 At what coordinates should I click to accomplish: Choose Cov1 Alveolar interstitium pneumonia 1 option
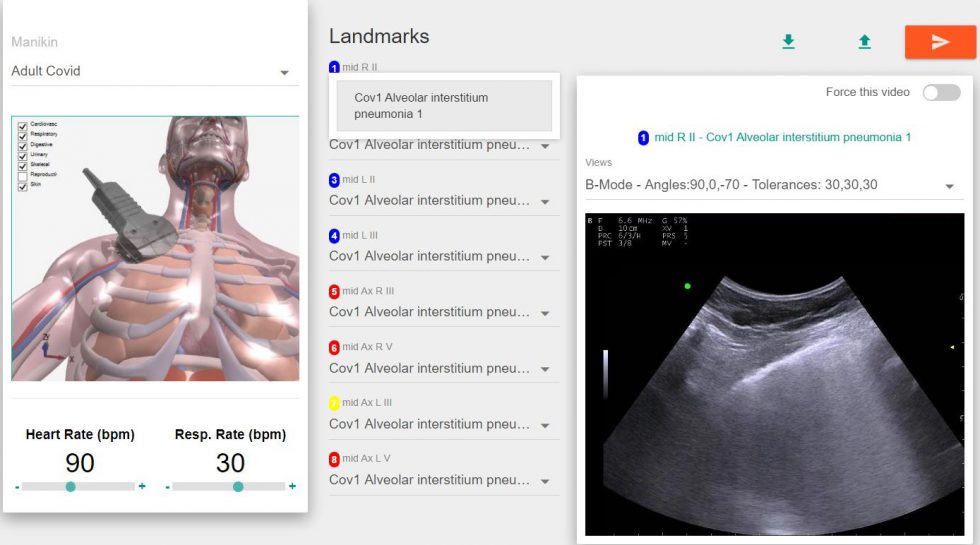click(x=444, y=106)
